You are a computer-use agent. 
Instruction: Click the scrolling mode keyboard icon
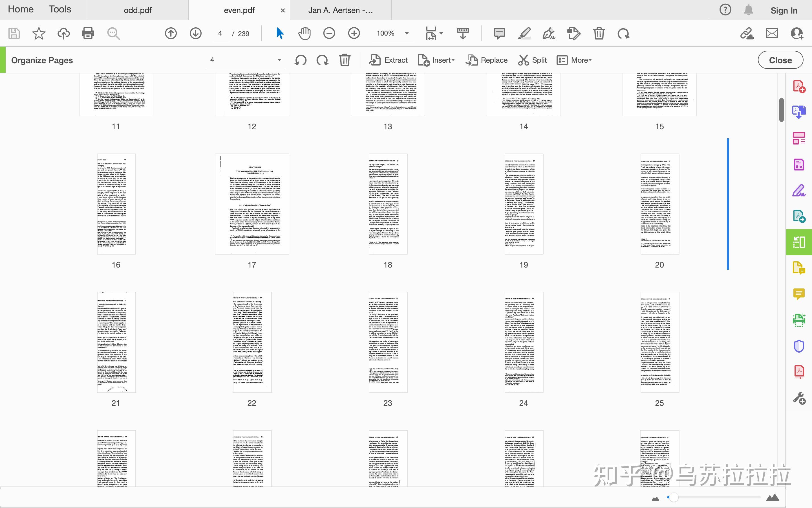coord(463,33)
